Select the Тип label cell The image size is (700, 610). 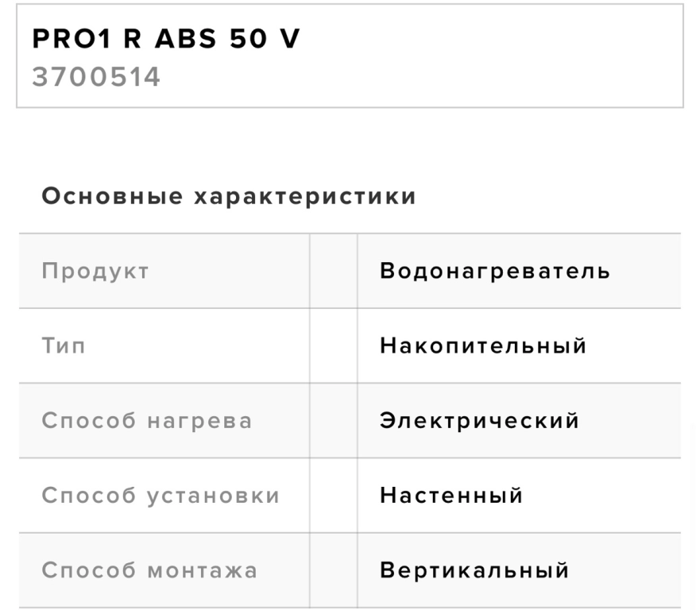click(64, 346)
